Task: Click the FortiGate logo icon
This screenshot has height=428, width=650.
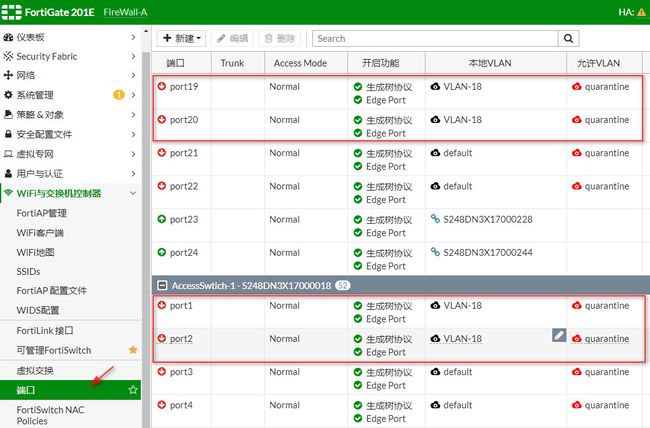Action: 12,12
